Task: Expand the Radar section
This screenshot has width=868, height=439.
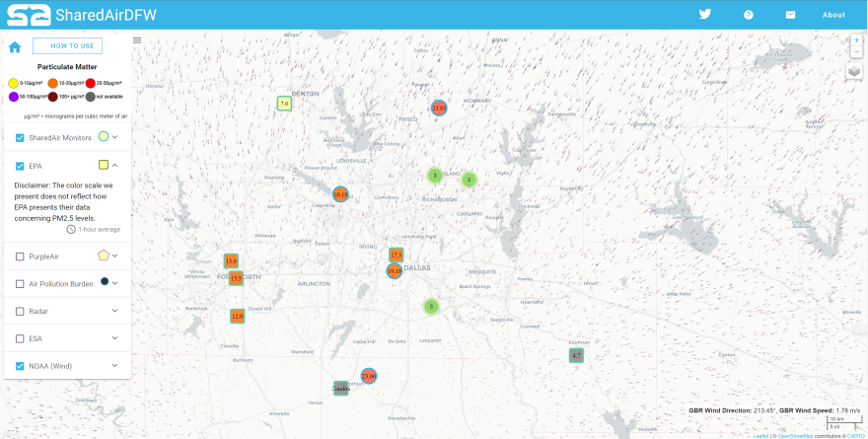Action: click(114, 311)
